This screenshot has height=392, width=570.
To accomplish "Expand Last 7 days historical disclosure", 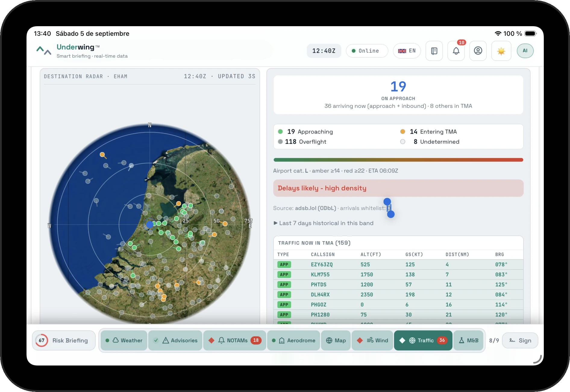I will point(324,223).
